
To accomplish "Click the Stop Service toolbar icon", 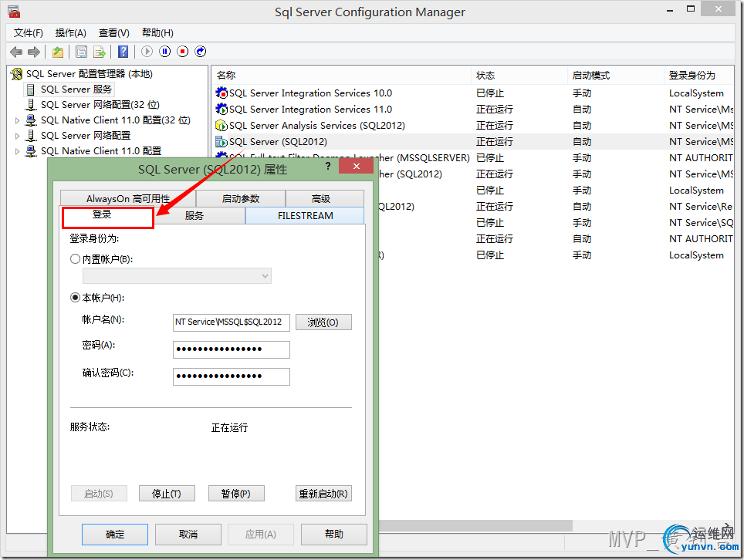I will (x=183, y=52).
